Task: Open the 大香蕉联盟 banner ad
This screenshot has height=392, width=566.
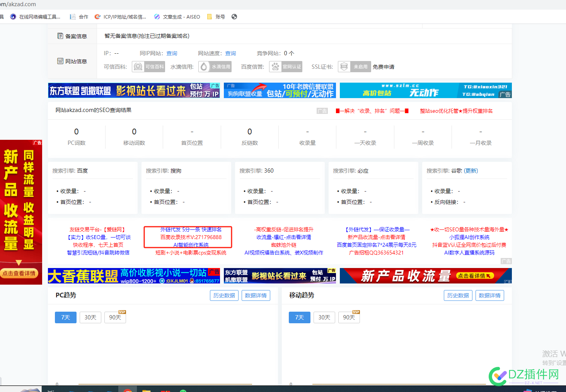Action: click(134, 276)
